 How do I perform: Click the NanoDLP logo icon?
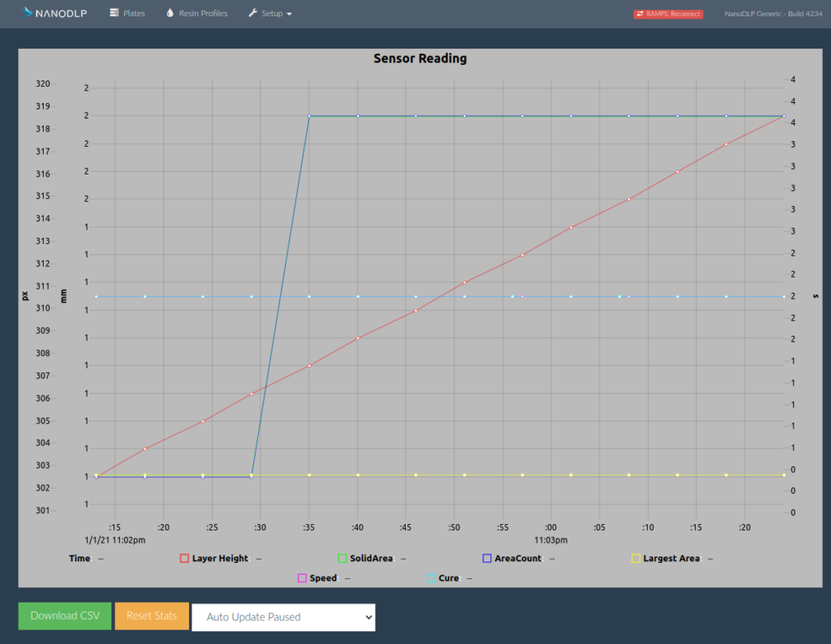pyautogui.click(x=27, y=12)
